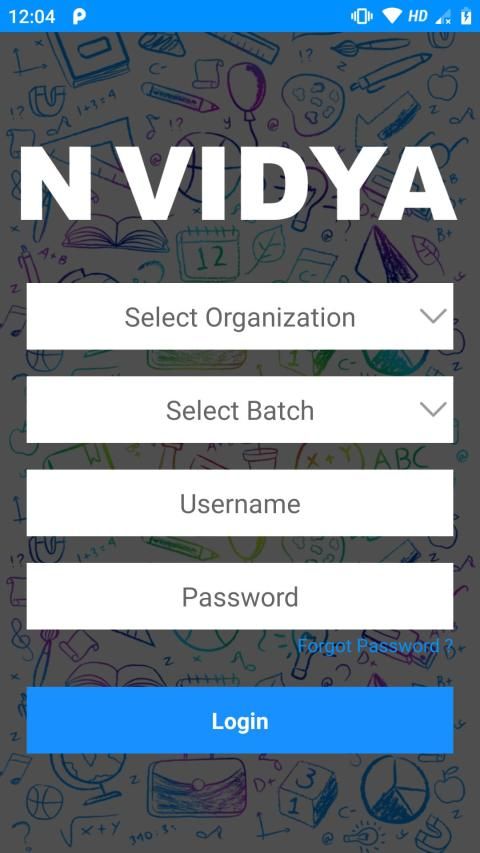Image resolution: width=480 pixels, height=853 pixels.
Task: Tap the chevron beside Select Organization
Action: (433, 316)
